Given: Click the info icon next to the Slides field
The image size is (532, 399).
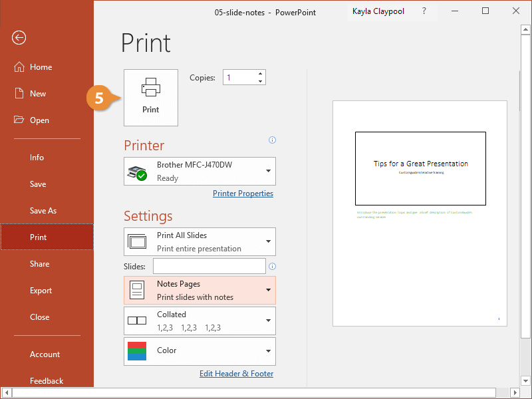Looking at the screenshot, I should pos(272,265).
